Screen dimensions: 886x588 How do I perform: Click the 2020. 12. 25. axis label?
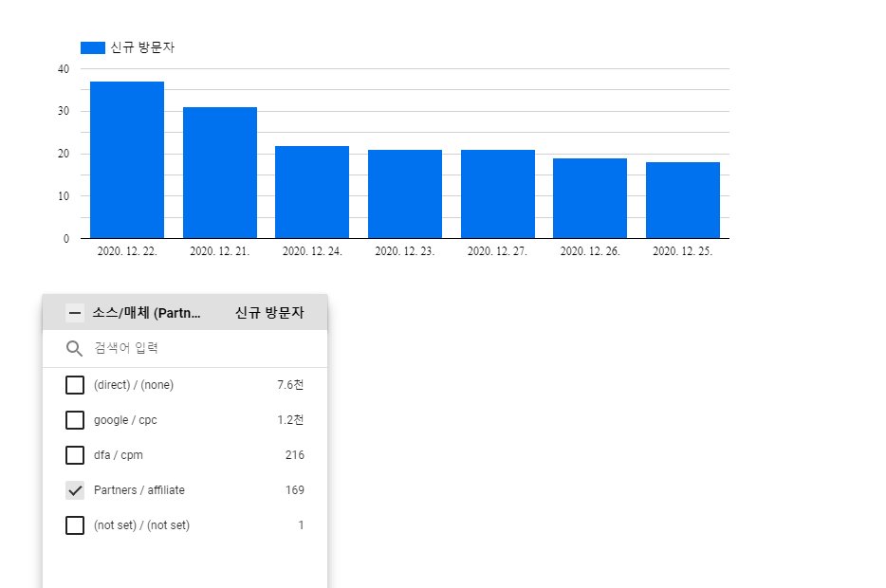coord(683,251)
